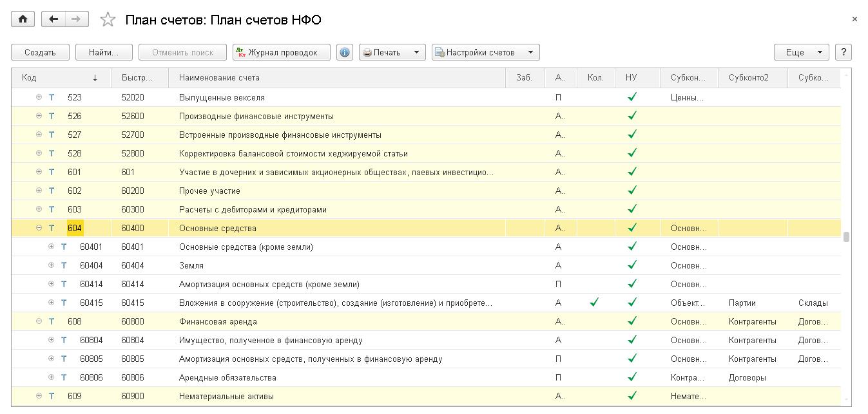Expand account 601 tree node
868x414 pixels.
pos(39,172)
